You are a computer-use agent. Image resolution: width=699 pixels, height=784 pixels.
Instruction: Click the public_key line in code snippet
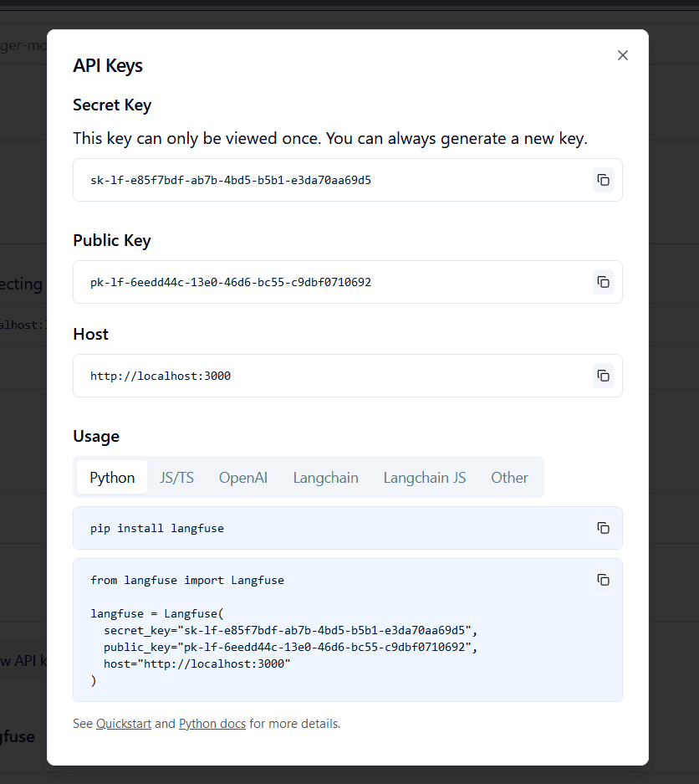pyautogui.click(x=290, y=647)
